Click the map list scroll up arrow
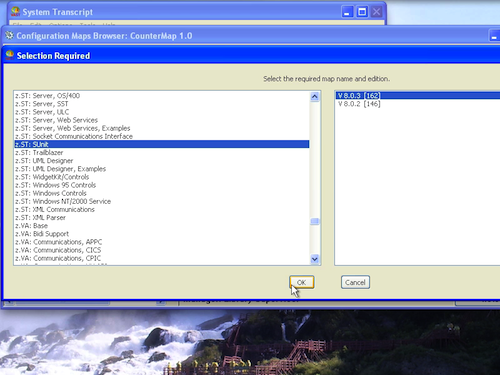Image resolution: width=500 pixels, height=375 pixels. click(315, 97)
